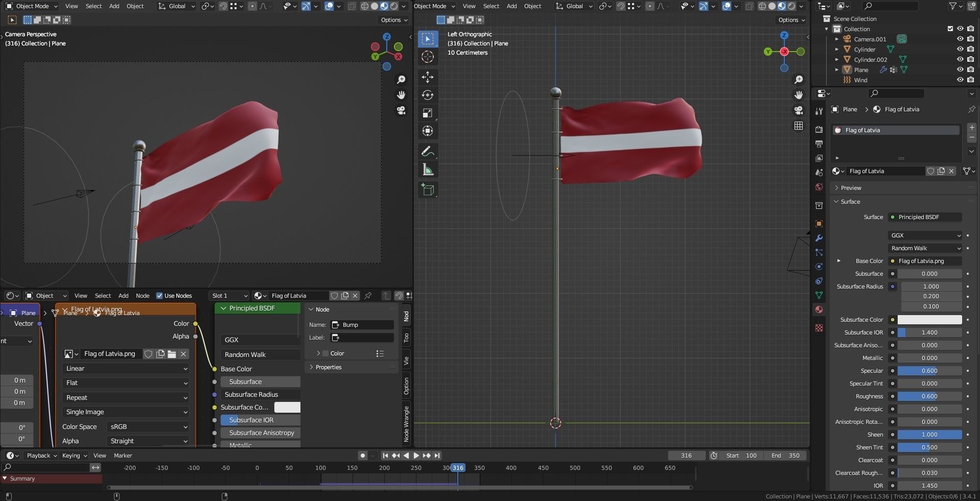Select the Rotate tool
Viewport: 980px width, 501px height.
coord(428,95)
